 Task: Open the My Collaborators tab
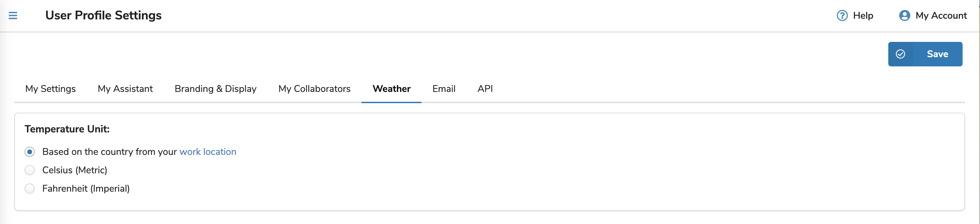(314, 89)
